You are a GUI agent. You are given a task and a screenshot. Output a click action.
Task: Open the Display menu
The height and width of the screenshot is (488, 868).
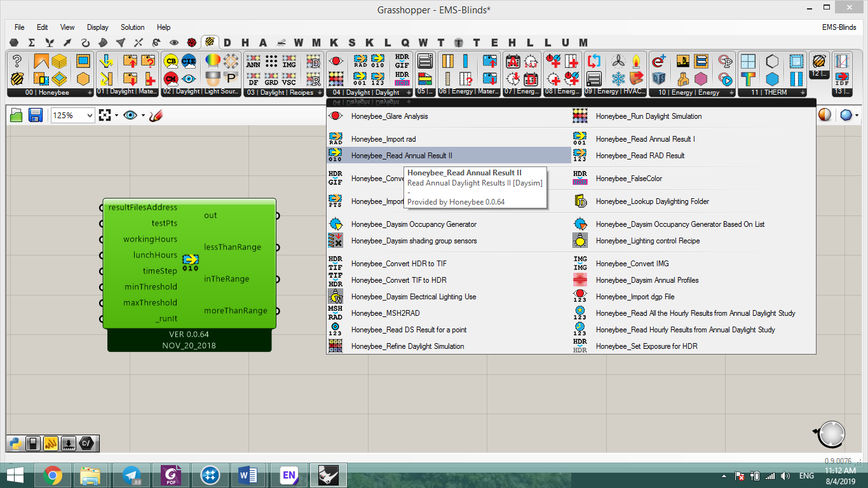[98, 27]
